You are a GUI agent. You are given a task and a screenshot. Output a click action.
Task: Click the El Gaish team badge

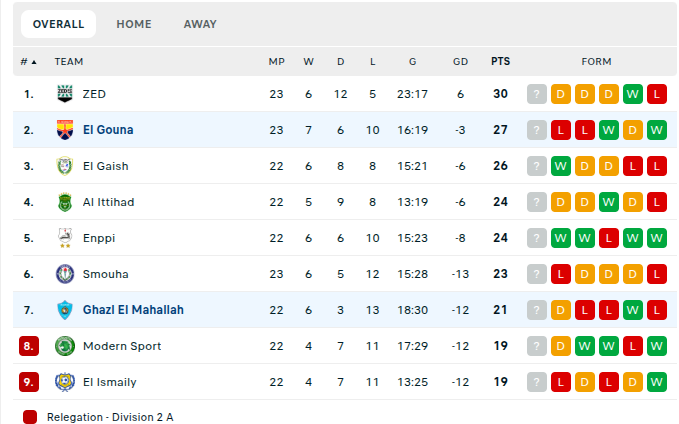(65, 166)
